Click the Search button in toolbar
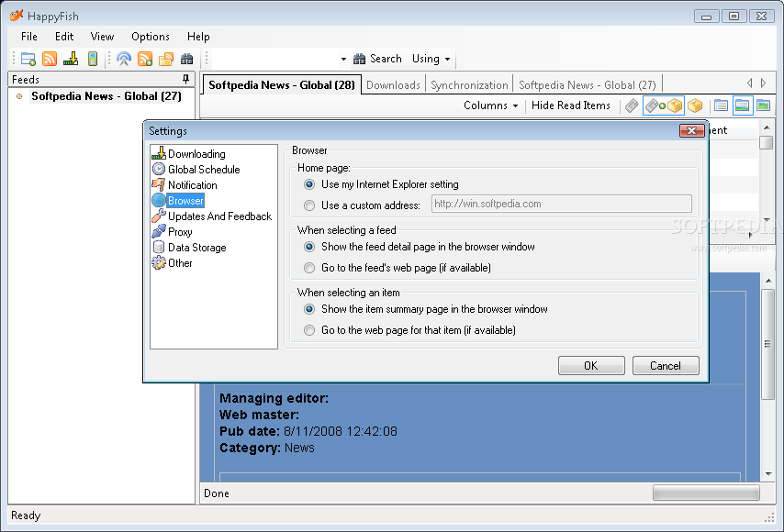 point(377,59)
